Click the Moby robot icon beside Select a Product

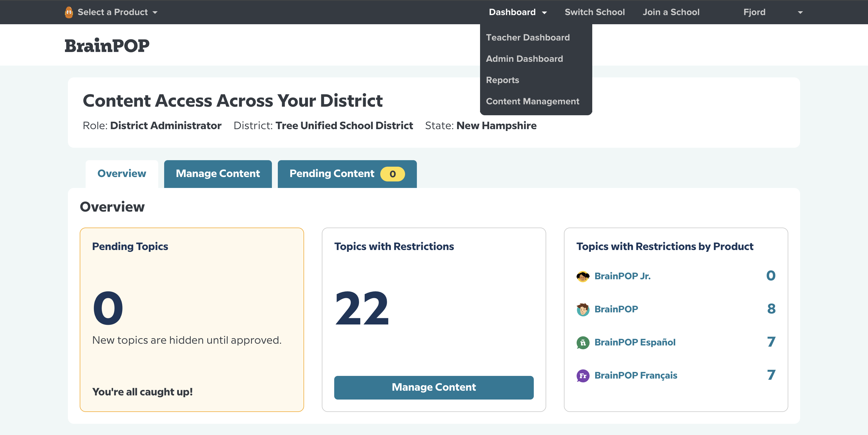69,12
